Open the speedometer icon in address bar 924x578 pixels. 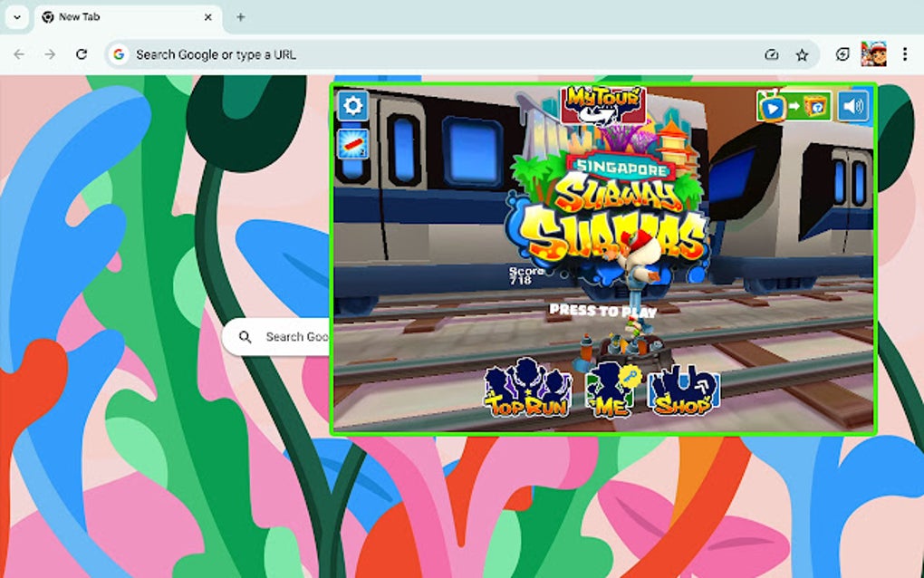tap(772, 55)
